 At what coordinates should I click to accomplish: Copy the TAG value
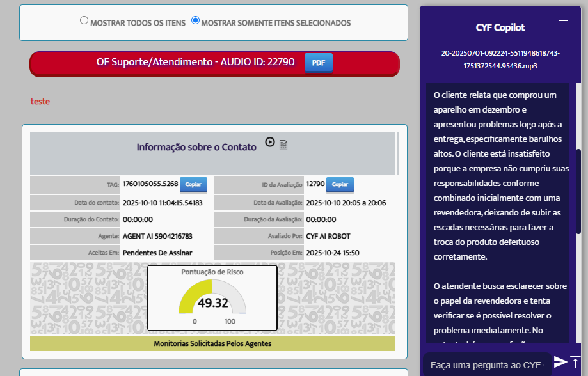(193, 184)
